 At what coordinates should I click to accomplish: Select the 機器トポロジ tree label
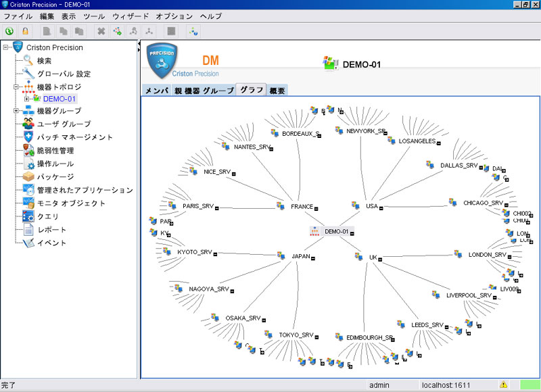[59, 87]
